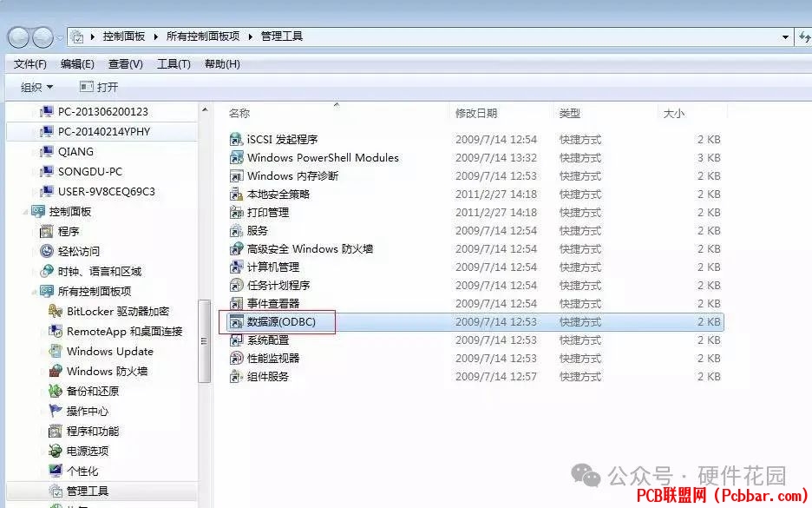This screenshot has width=812, height=508.
Task: Open the 文件(F) menu
Action: coord(30,63)
